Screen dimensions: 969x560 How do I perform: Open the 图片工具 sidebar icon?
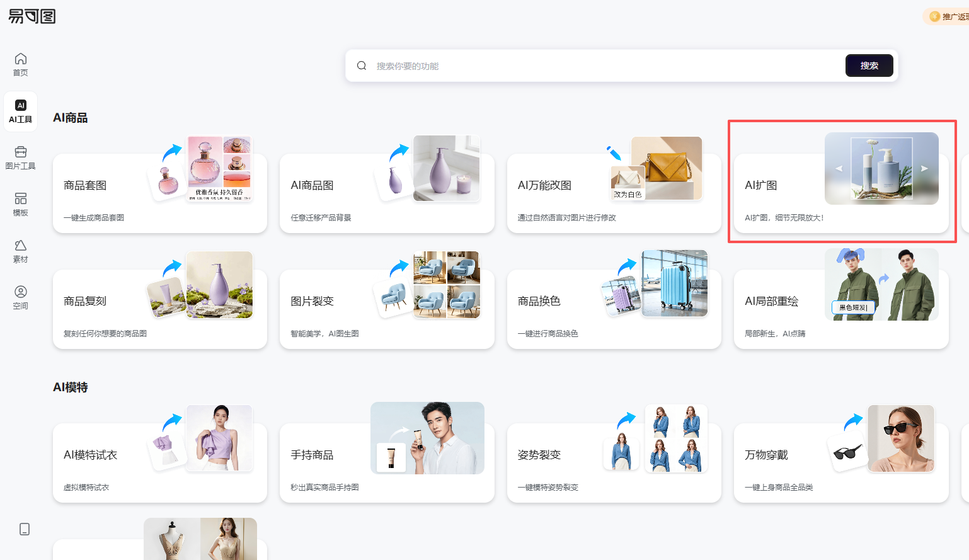tap(21, 158)
